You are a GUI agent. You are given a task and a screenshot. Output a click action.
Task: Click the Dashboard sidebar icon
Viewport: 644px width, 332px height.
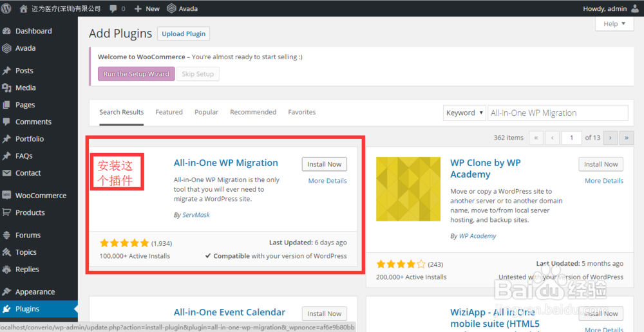[6, 31]
